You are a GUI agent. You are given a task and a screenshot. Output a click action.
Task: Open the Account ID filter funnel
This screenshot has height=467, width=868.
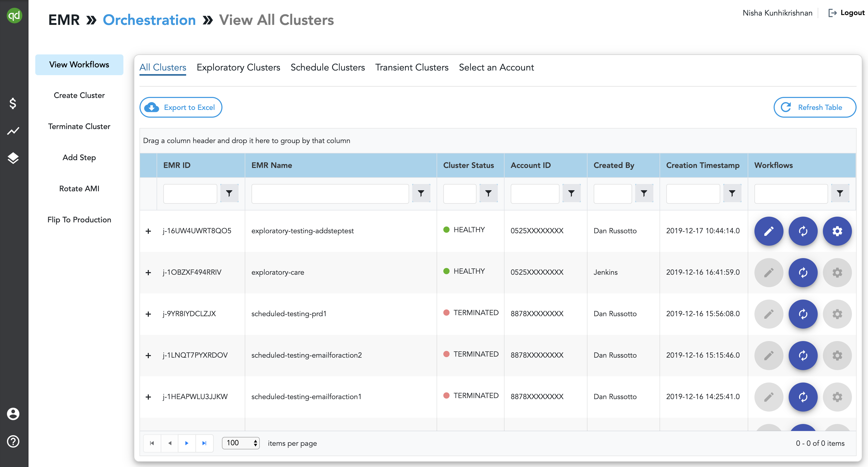(x=571, y=193)
